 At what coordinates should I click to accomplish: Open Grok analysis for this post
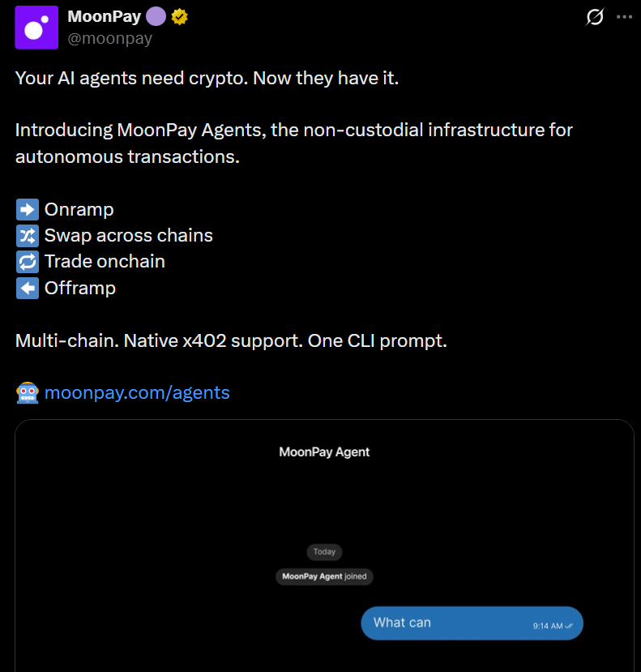point(594,17)
